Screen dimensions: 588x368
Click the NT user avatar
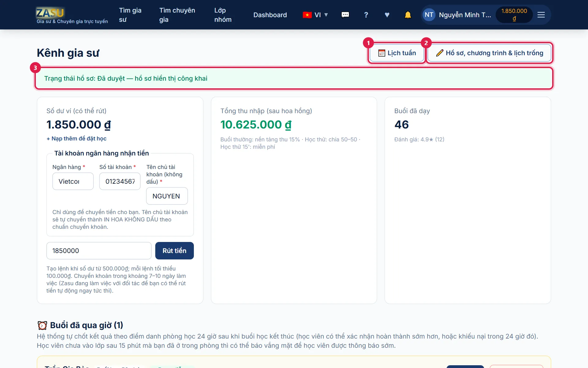[429, 15]
